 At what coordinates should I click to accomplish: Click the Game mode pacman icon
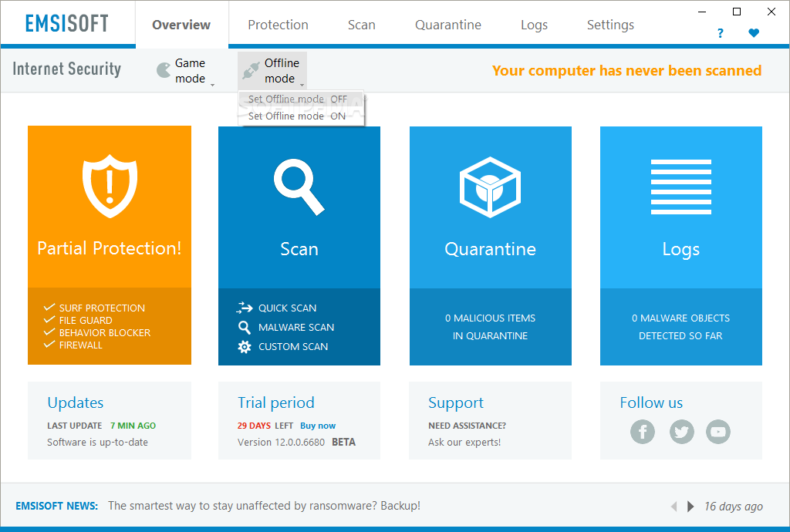tap(164, 70)
